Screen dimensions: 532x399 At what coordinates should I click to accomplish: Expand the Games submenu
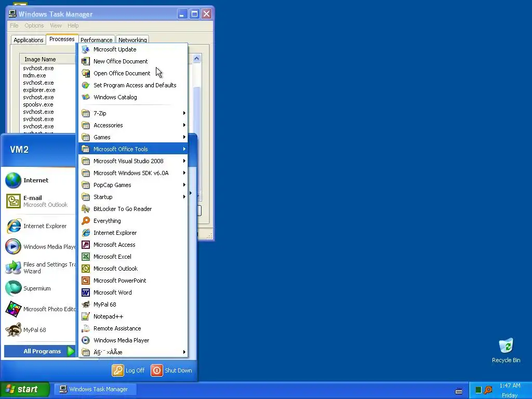click(132, 137)
